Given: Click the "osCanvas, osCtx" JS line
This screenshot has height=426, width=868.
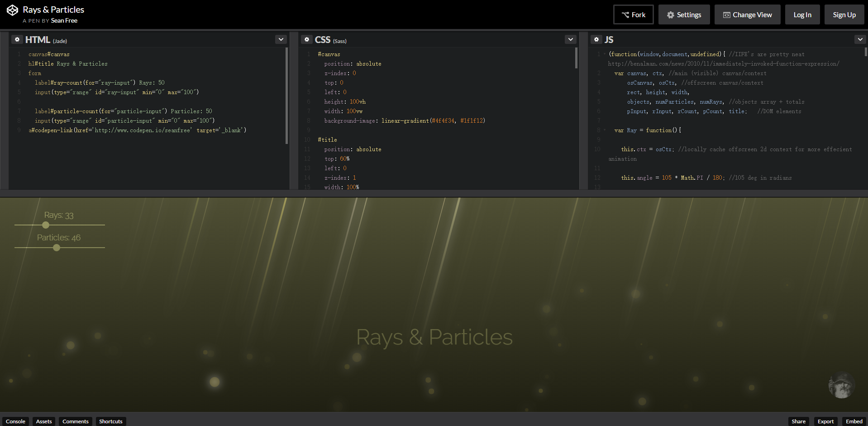Looking at the screenshot, I should point(695,83).
